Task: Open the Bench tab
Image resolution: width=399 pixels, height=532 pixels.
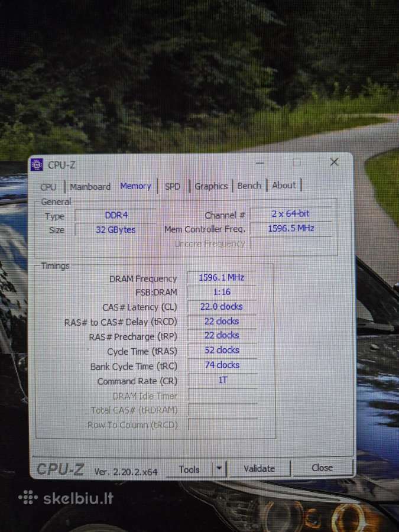Action: (249, 186)
